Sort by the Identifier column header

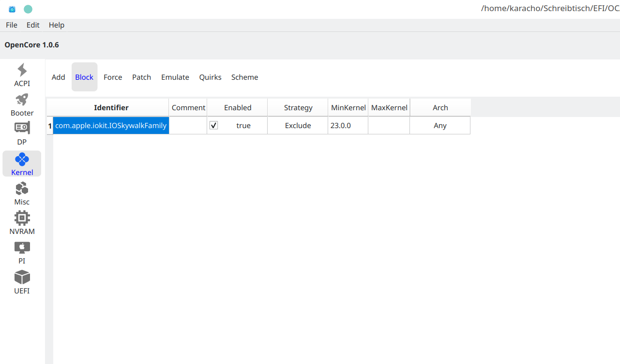pyautogui.click(x=111, y=108)
